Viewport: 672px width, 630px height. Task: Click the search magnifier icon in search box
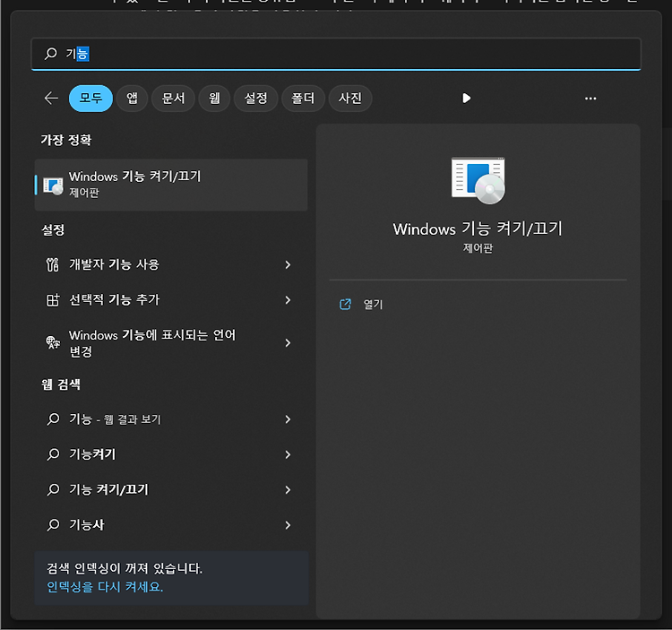click(50, 54)
